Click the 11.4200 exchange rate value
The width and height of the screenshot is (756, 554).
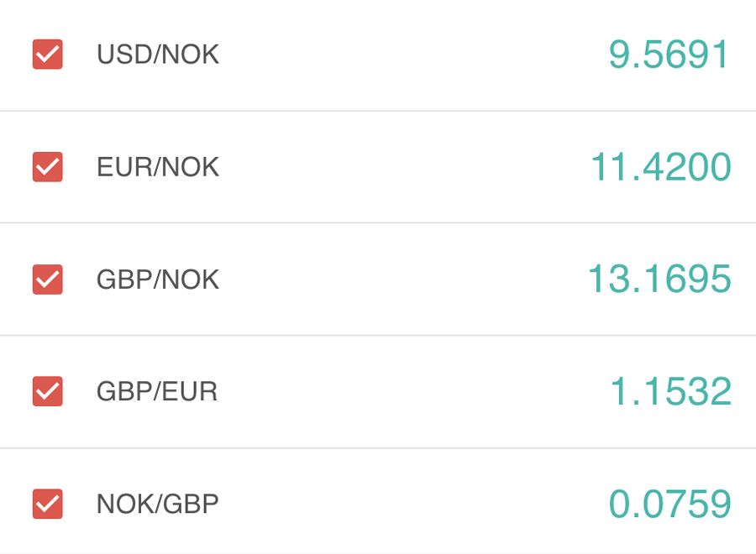(x=660, y=167)
